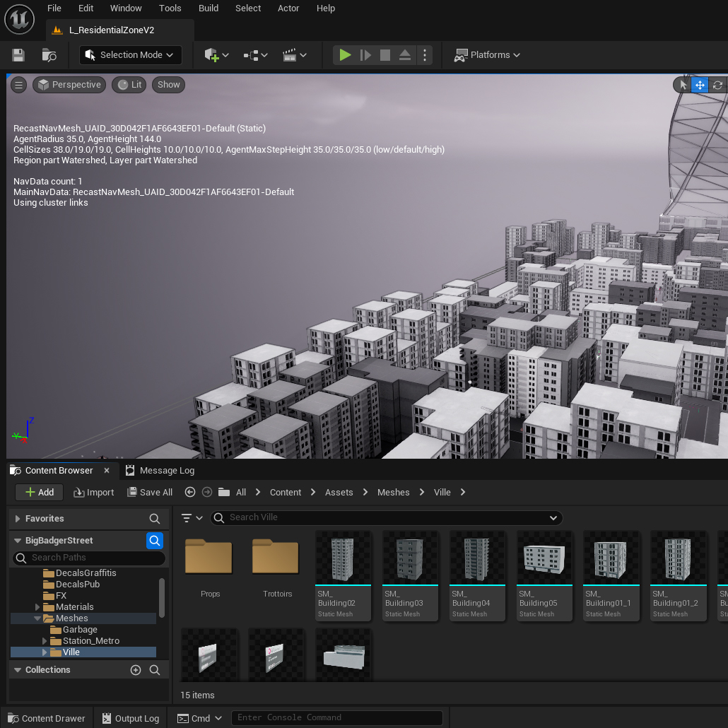Open the File menu
The image size is (728, 728).
coord(54,8)
